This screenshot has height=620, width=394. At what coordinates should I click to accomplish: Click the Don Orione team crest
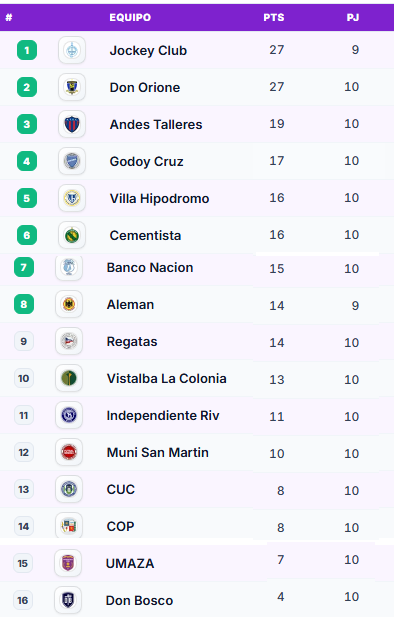72,87
